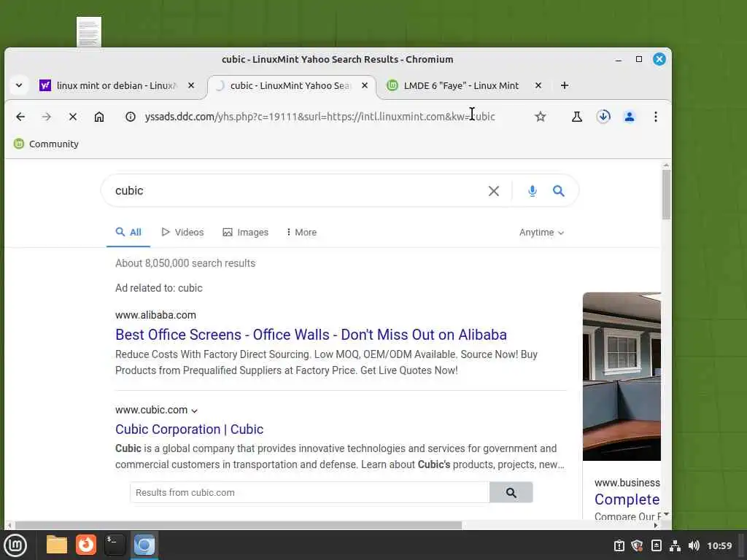Switch to LMDE 6 Faye tab
The image size is (747, 560).
pos(460,86)
